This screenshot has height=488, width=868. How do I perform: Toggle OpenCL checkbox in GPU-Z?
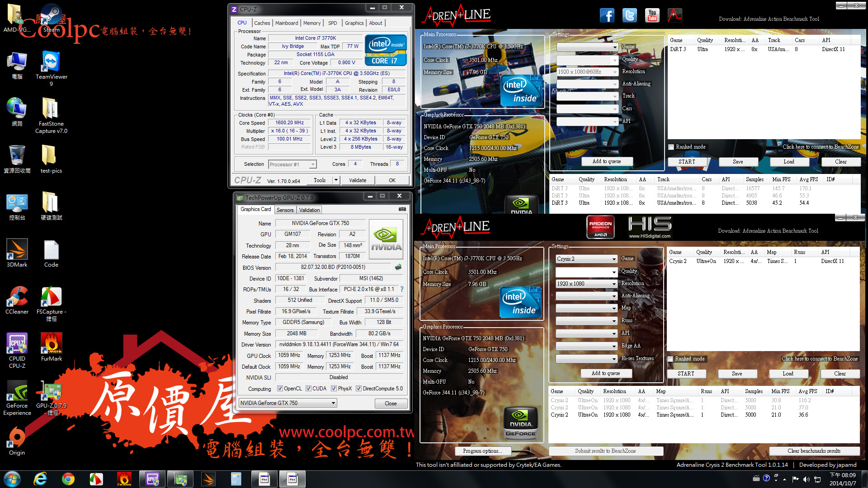[280, 389]
